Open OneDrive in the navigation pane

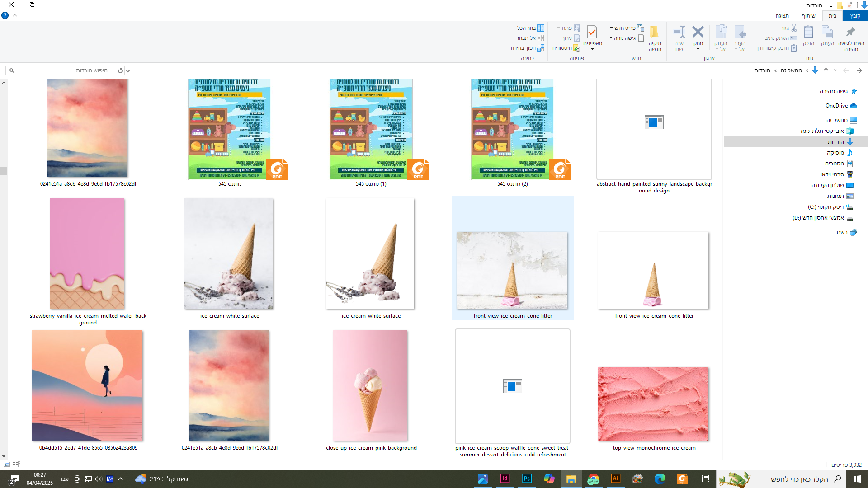(836, 106)
